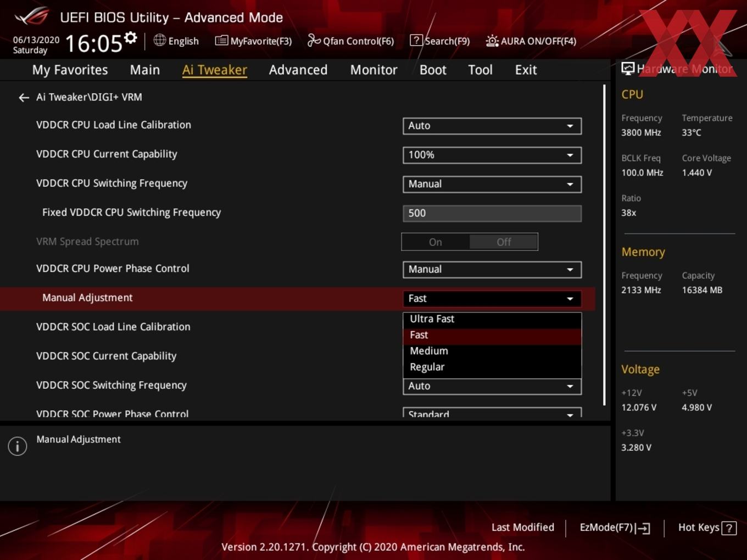Viewport: 747px width, 560px height.
Task: Choose Regular from the dropdown list
Action: (x=492, y=367)
